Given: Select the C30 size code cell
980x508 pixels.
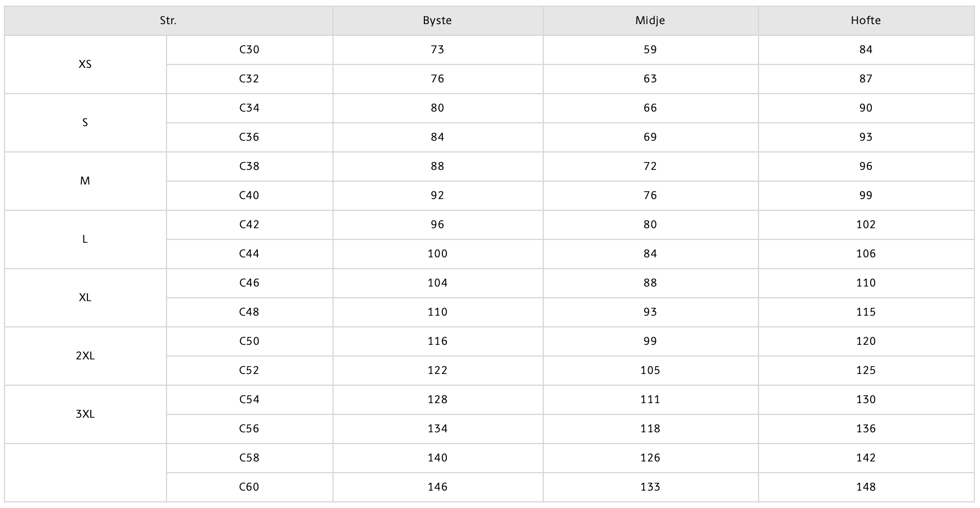Looking at the screenshot, I should (x=249, y=50).
